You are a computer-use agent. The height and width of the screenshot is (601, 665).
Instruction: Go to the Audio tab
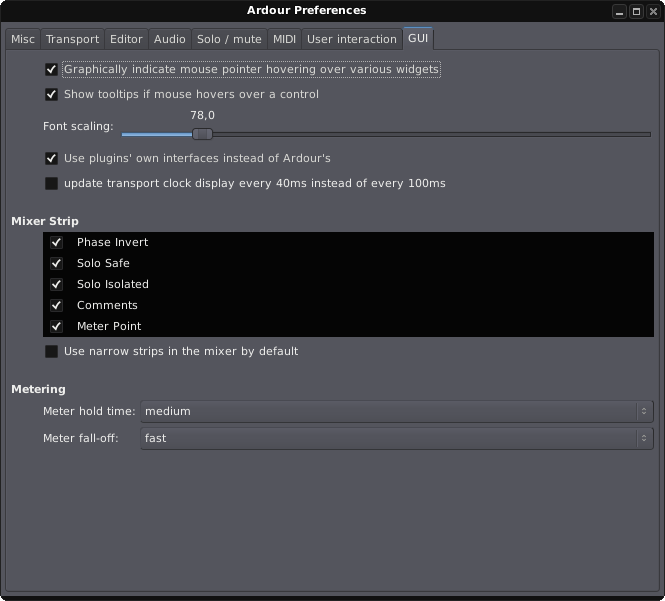pyautogui.click(x=170, y=39)
